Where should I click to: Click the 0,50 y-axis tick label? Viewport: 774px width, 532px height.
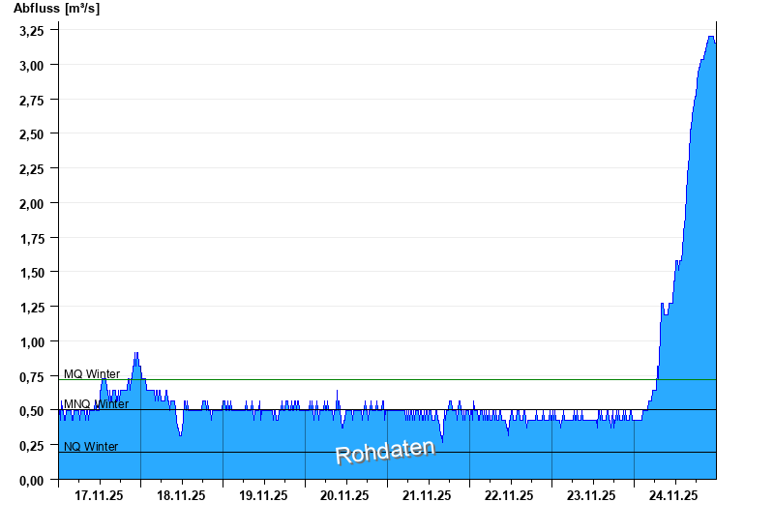tap(32, 411)
